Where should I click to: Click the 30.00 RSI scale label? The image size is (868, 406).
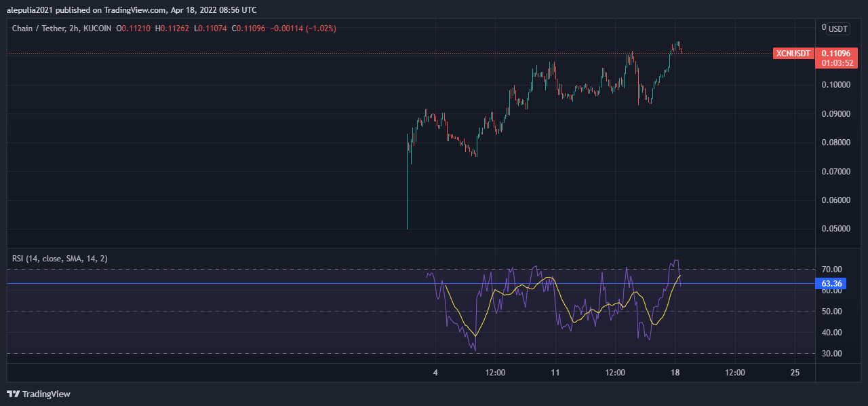click(x=831, y=354)
